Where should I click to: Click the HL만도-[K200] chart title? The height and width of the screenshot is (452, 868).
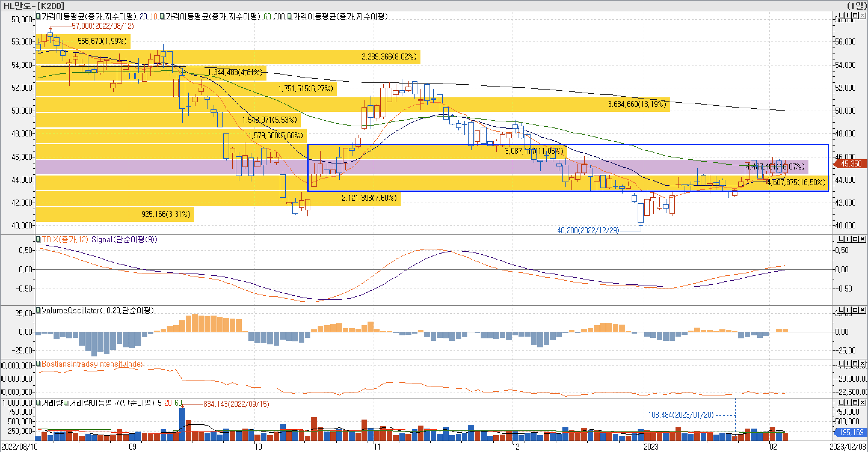coord(34,6)
